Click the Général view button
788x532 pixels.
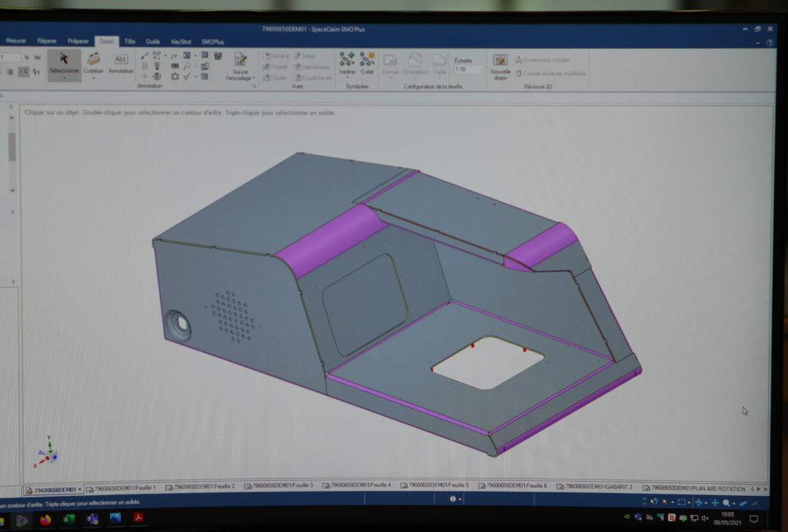pos(276,56)
